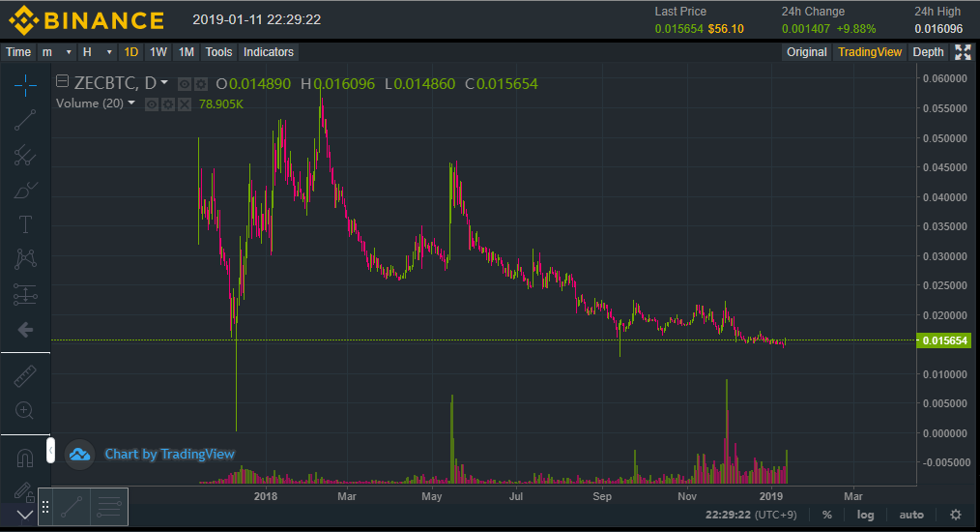Click the zoom in magnifier tool
This screenshot has height=532, width=980.
coord(25,410)
